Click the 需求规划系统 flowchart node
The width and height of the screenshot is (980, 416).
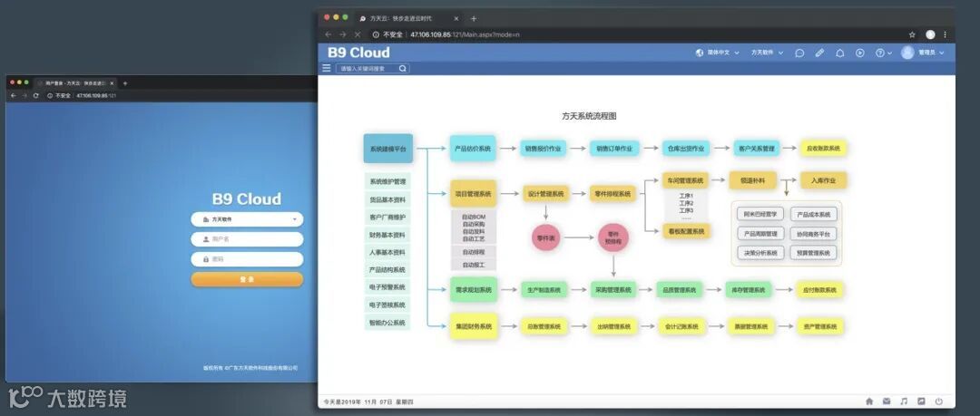pyautogui.click(x=473, y=290)
